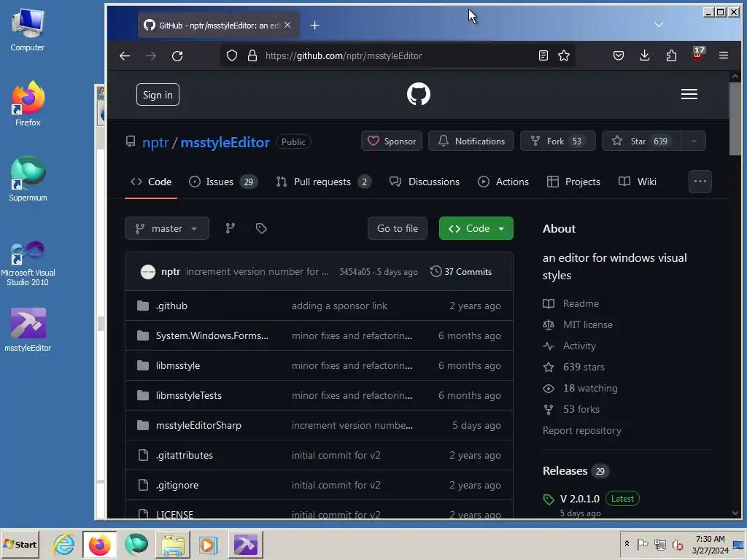
Task: Open the Pull requests tab
Action: pyautogui.click(x=323, y=182)
